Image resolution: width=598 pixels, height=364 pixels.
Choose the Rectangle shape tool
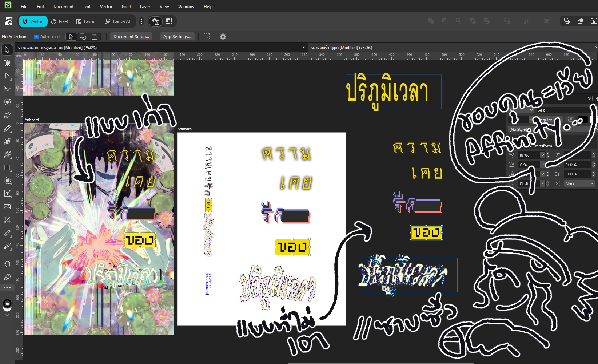click(7, 168)
